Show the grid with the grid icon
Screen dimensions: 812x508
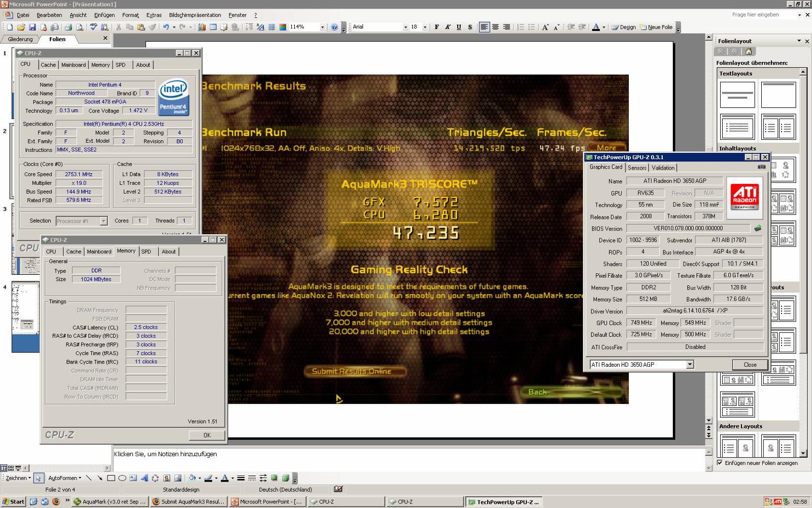pos(272,27)
